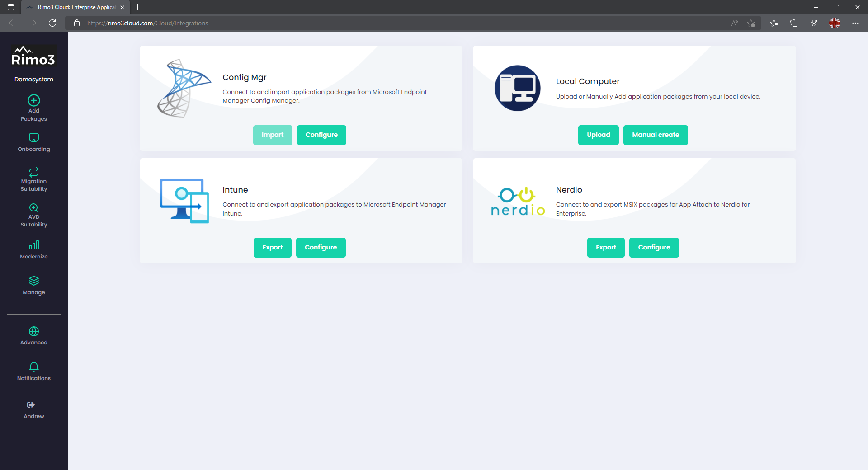This screenshot has width=868, height=470.
Task: Add this page to favorites
Action: pyautogui.click(x=751, y=23)
